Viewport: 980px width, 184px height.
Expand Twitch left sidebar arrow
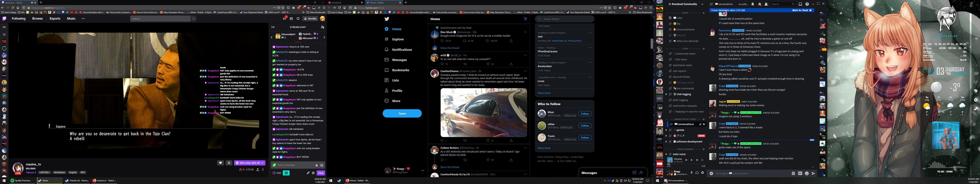point(4,27)
